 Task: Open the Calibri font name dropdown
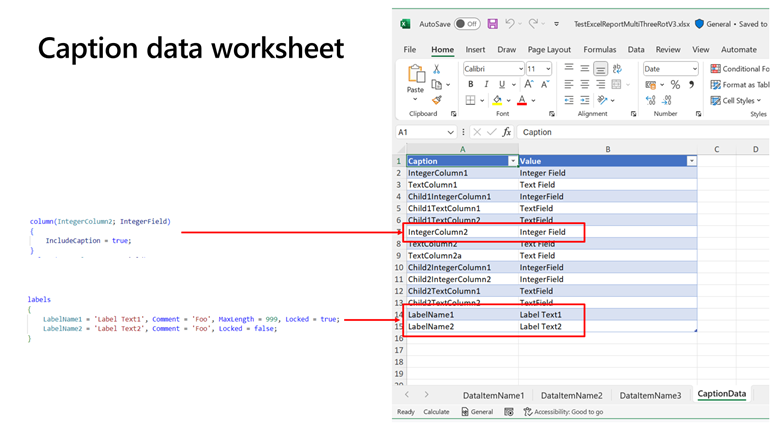click(x=521, y=69)
